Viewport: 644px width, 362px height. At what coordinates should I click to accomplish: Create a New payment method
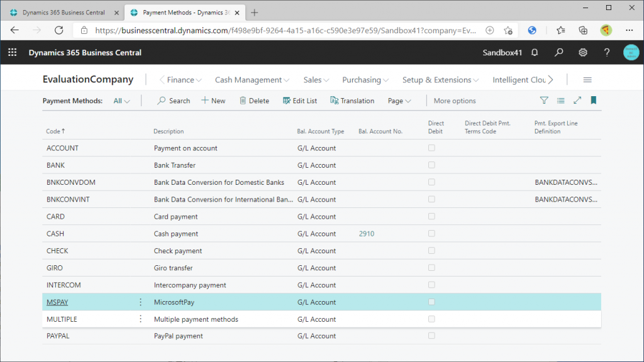[x=213, y=101]
